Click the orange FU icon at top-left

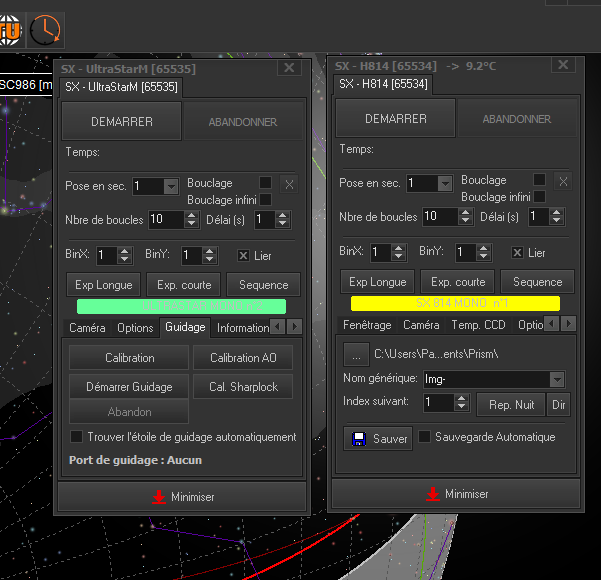[9, 30]
